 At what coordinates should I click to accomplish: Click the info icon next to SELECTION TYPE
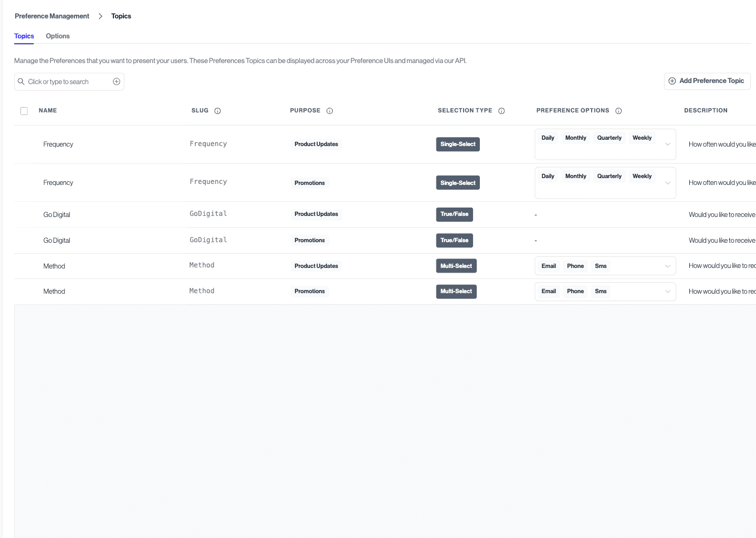501,110
